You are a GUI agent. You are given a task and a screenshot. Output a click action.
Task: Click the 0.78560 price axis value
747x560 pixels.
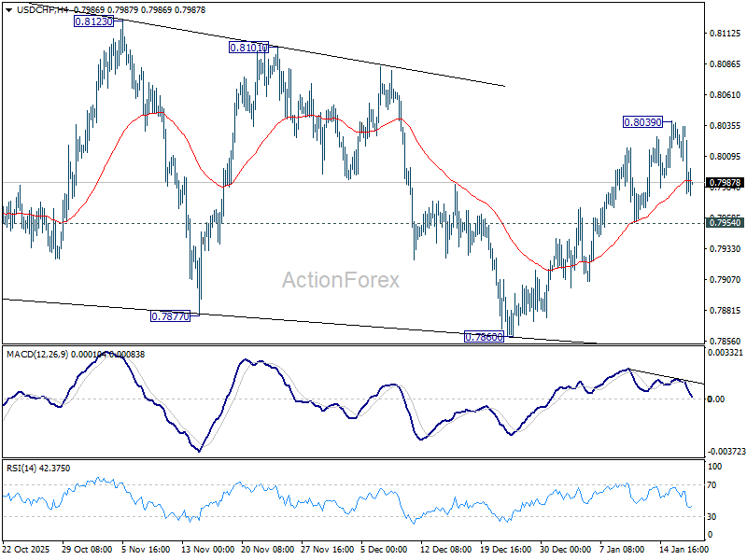click(726, 342)
